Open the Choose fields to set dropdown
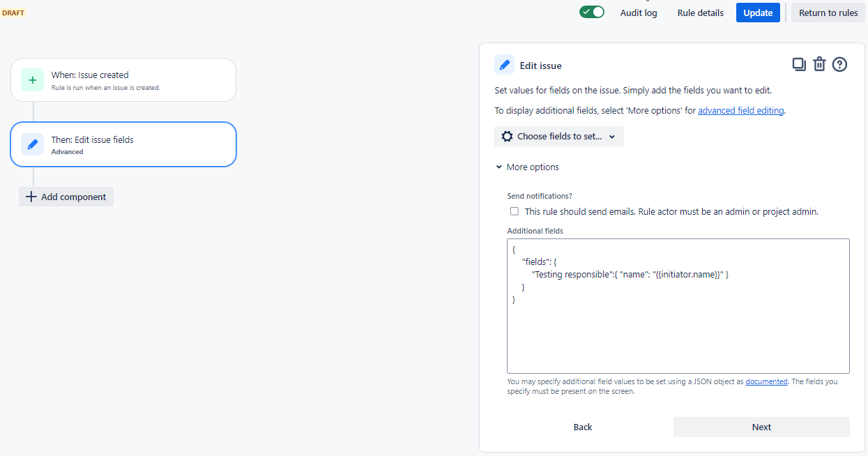Viewport: 868px width, 456px height. [559, 137]
